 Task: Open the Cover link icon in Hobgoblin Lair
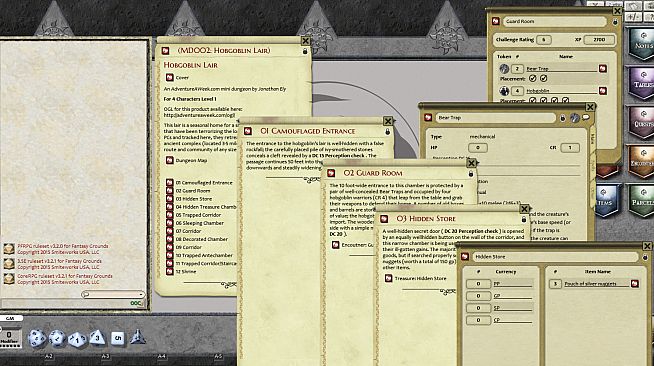(x=170, y=78)
